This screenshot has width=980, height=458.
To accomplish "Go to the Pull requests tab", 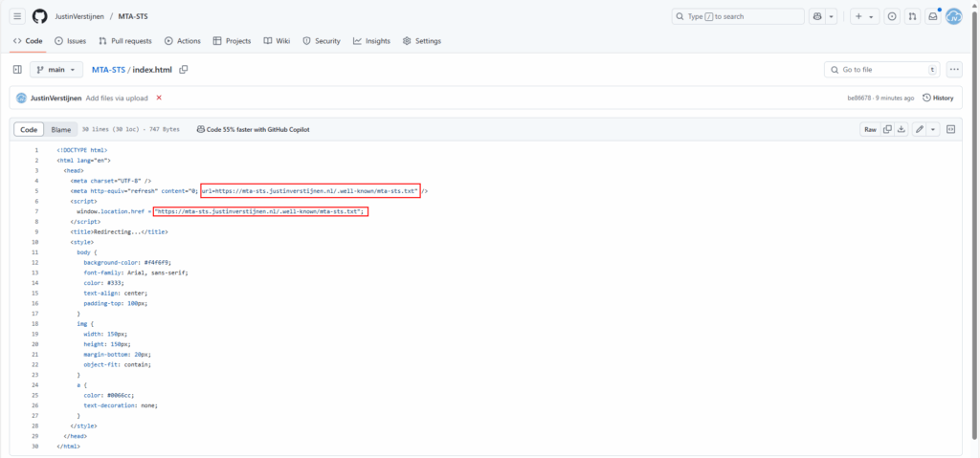I will 124,41.
